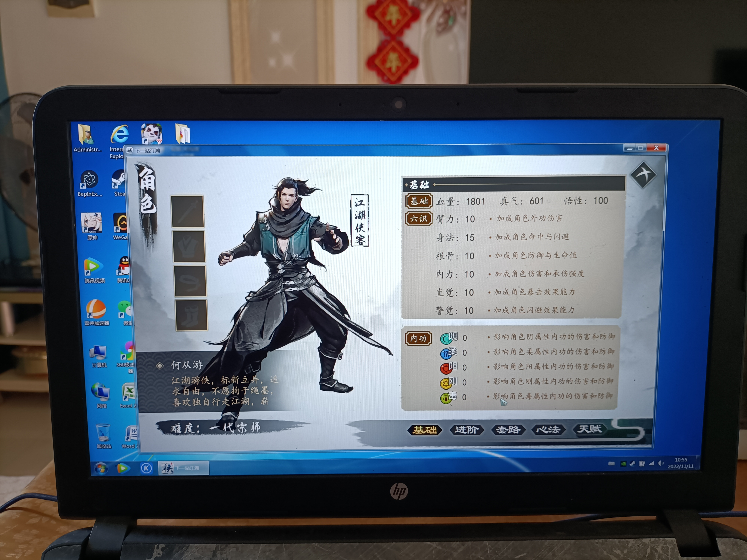Screen dimensions: 747x560
Task: Click the character name 何从游
Action: 187,365
